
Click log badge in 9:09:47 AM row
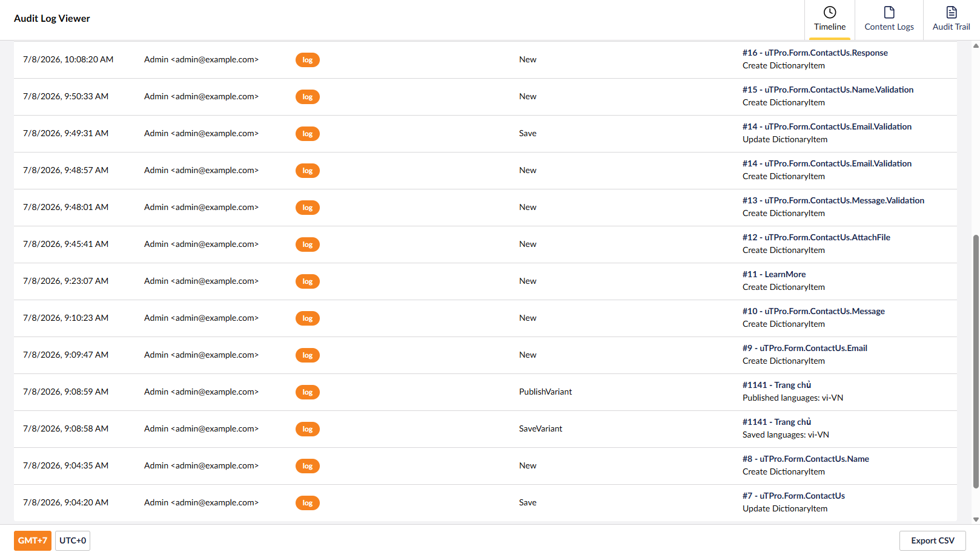(x=308, y=355)
